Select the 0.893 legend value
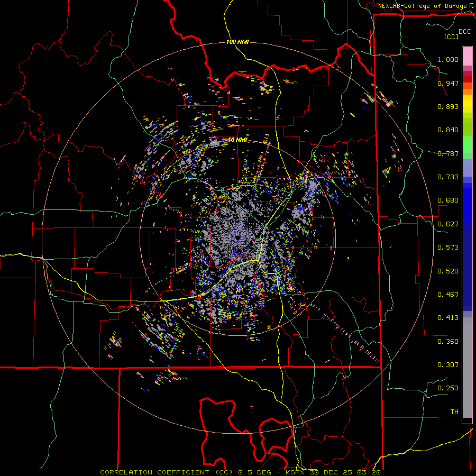 point(448,106)
